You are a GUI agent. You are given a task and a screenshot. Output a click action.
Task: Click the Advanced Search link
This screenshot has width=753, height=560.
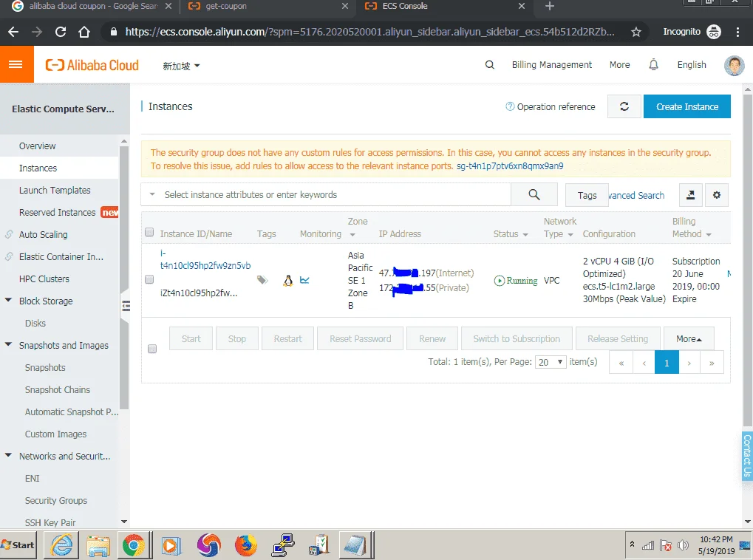click(636, 196)
